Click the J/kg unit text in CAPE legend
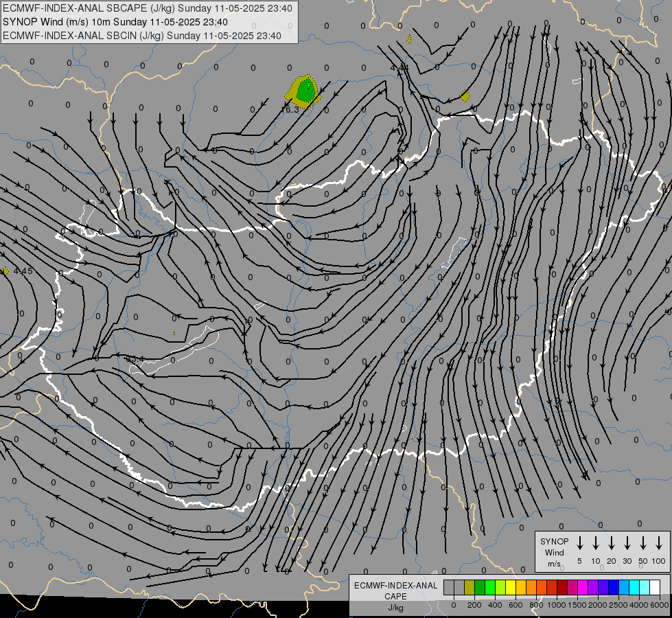 click(395, 608)
